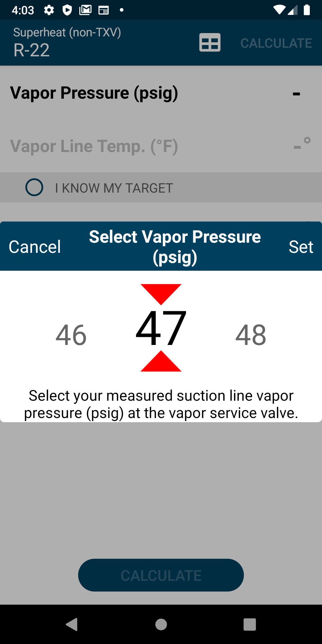Tap Android back navigation triangle
This screenshot has width=322, height=644.
click(72, 624)
